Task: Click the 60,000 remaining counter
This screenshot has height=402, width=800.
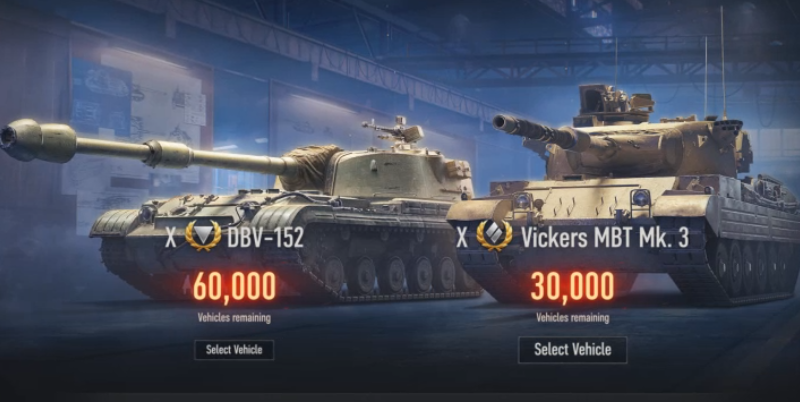Action: click(x=234, y=286)
